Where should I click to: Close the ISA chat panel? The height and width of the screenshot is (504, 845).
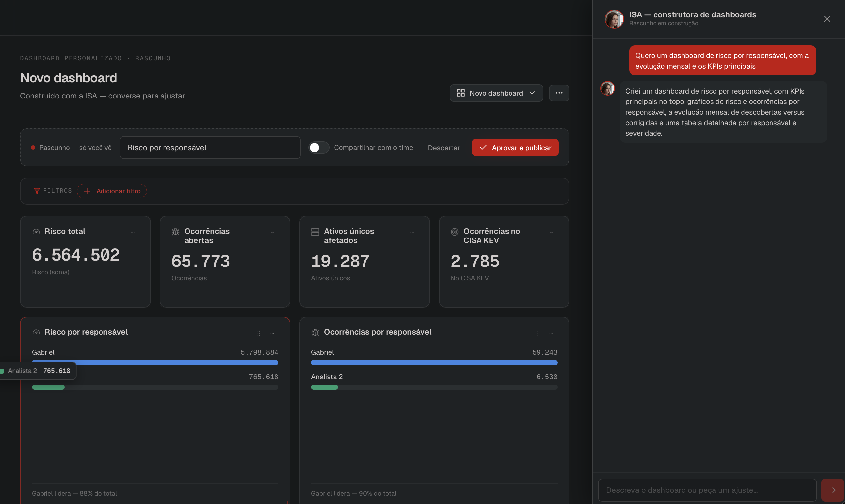pos(827,19)
